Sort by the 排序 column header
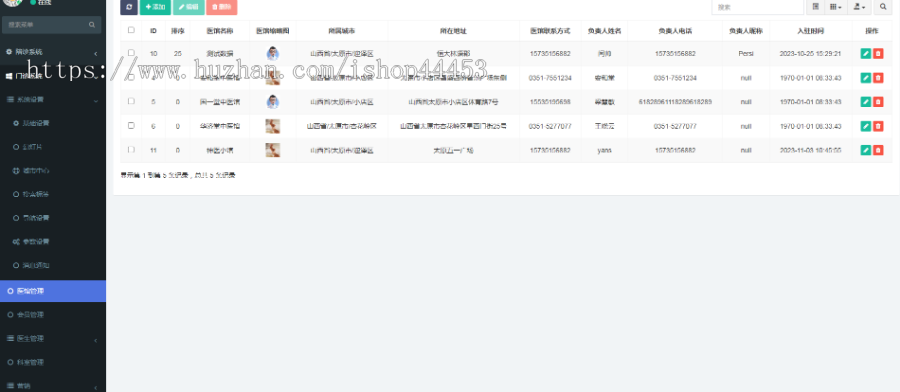 point(177,30)
